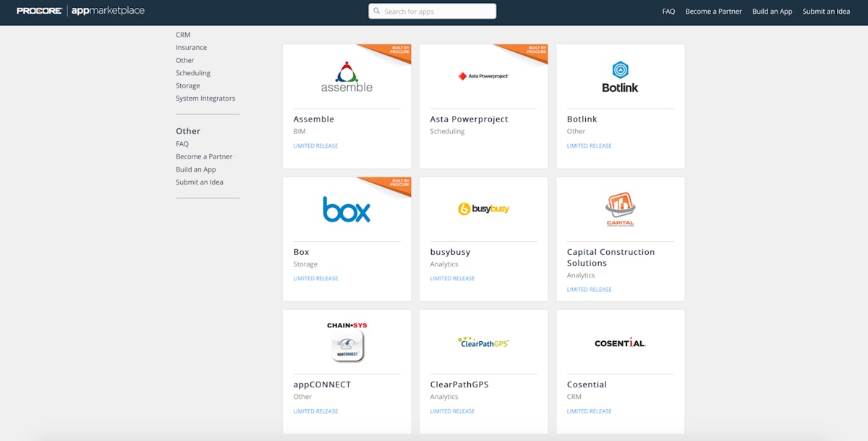
Task: Click the Botlink app icon
Action: tap(620, 75)
